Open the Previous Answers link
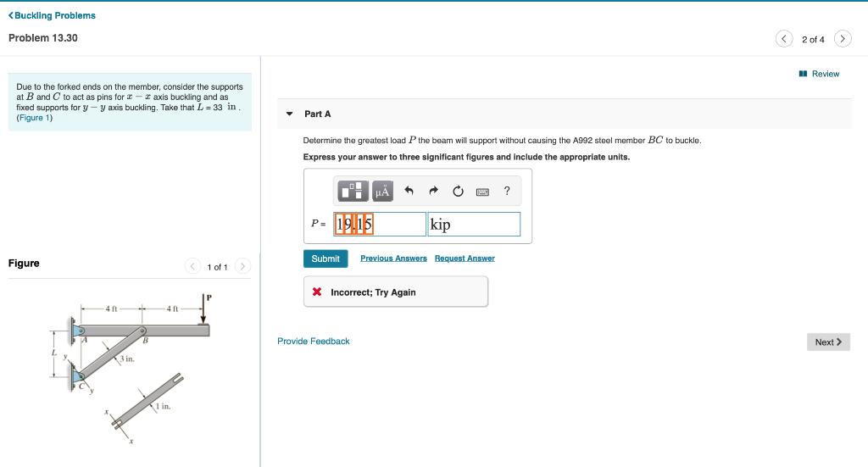868x467 pixels. click(x=393, y=259)
